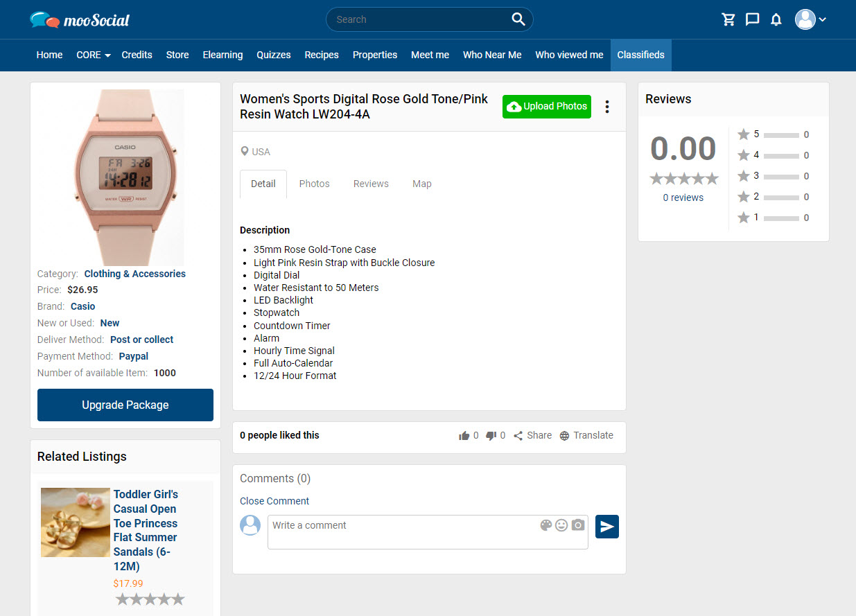Send the comment

[x=607, y=527]
